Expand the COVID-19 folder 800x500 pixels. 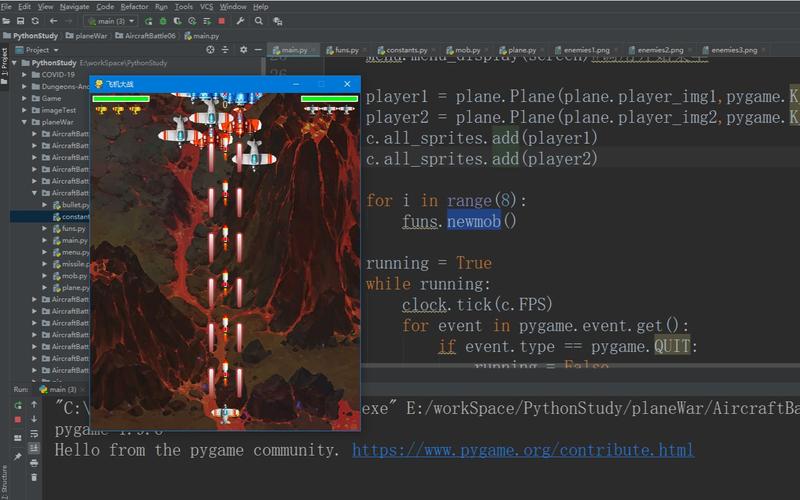click(x=24, y=74)
